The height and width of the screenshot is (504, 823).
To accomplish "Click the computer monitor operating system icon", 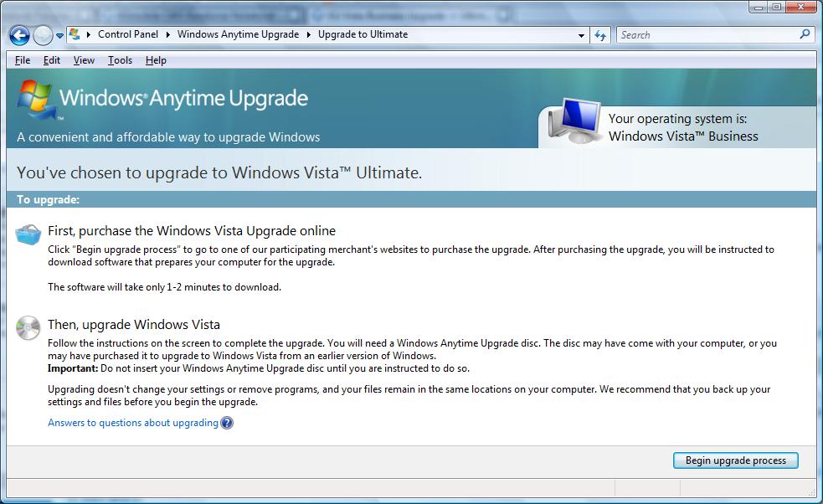I will pyautogui.click(x=575, y=121).
